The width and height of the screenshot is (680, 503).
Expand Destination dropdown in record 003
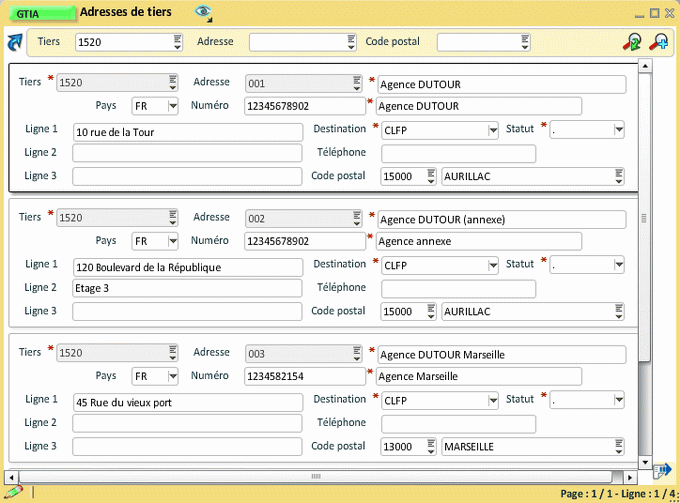pos(493,401)
